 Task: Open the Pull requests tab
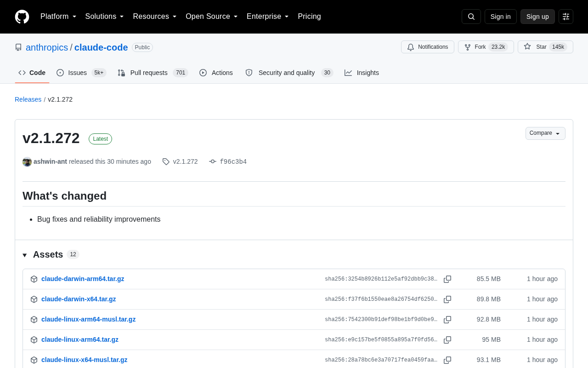pyautogui.click(x=153, y=73)
